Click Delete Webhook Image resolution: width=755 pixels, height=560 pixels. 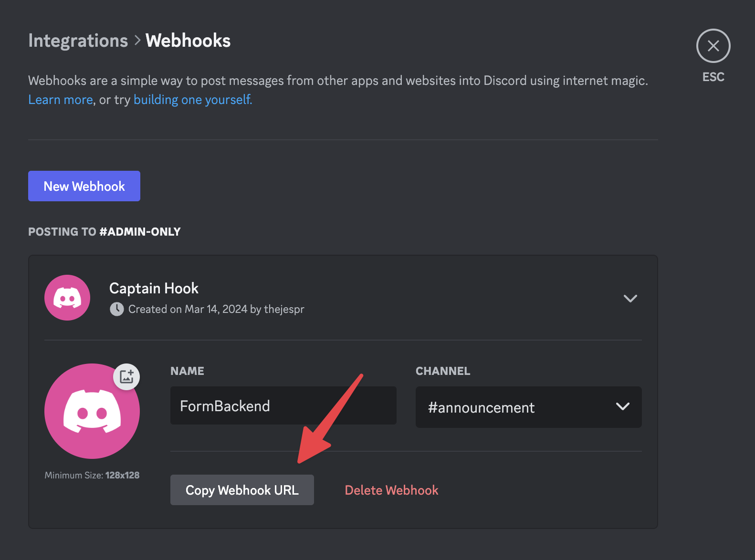click(391, 490)
